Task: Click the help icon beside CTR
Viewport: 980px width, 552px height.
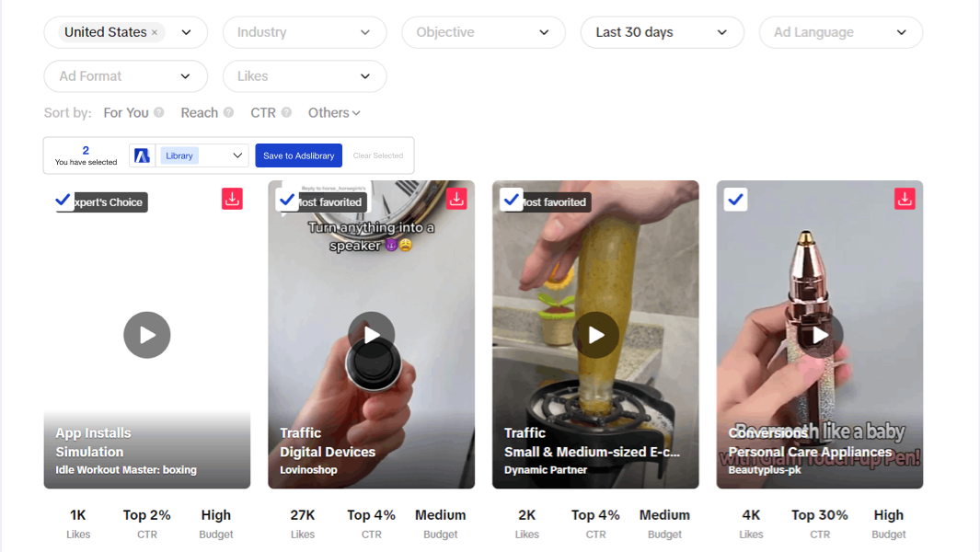Action: pyautogui.click(x=286, y=112)
